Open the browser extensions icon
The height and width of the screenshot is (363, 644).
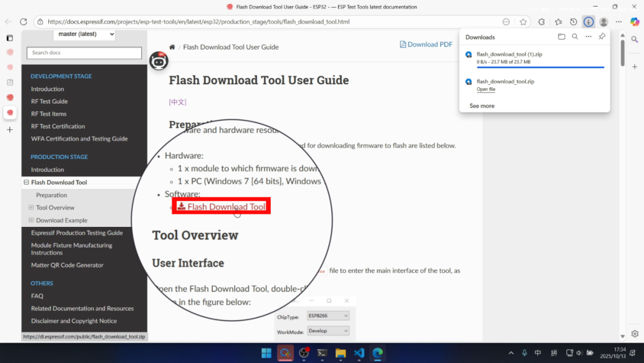(541, 22)
